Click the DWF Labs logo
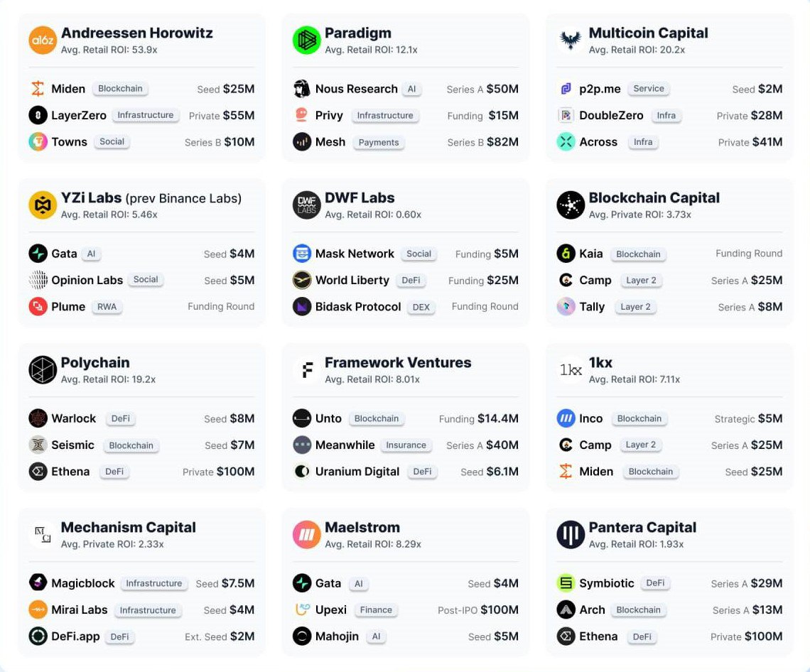810x672 pixels. tap(306, 205)
